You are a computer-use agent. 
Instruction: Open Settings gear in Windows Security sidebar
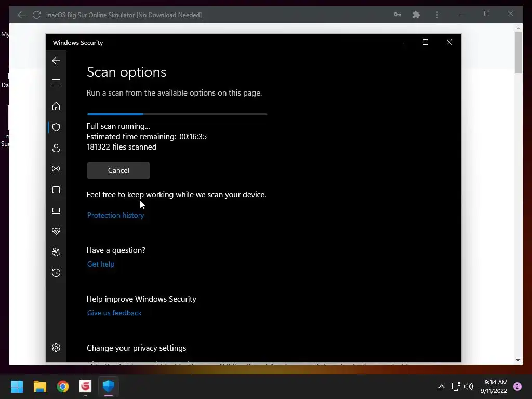coord(56,348)
